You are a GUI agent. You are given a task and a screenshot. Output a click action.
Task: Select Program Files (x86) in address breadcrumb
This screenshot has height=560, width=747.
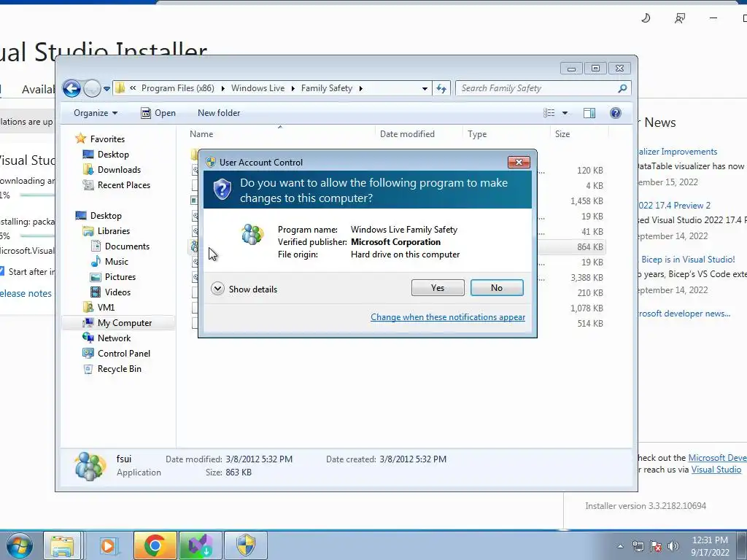point(178,88)
